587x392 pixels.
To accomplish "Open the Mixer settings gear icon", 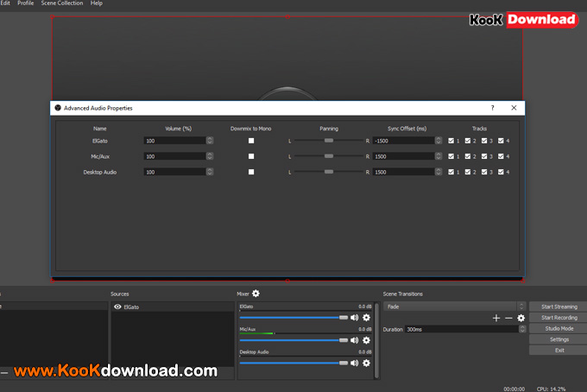I will click(256, 294).
